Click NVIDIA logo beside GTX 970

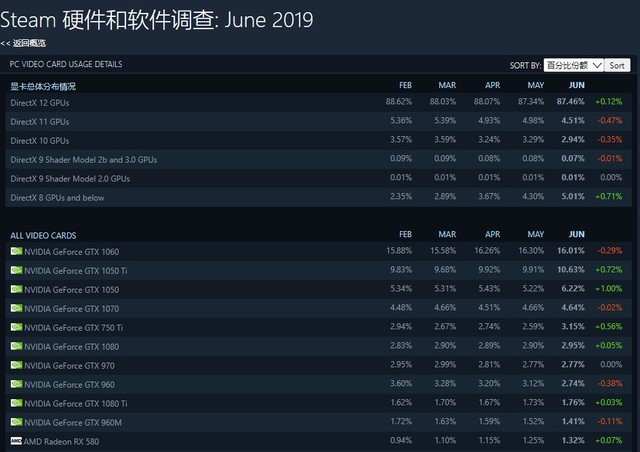[x=16, y=365]
